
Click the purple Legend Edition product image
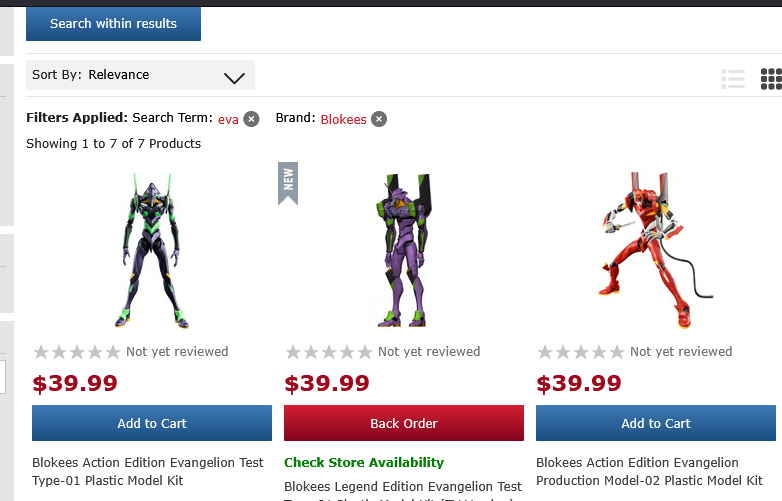[404, 250]
